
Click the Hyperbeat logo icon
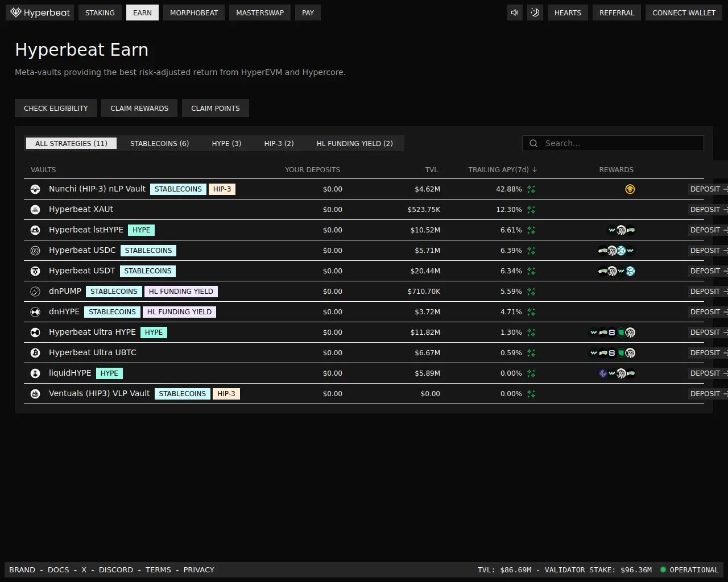coord(16,13)
